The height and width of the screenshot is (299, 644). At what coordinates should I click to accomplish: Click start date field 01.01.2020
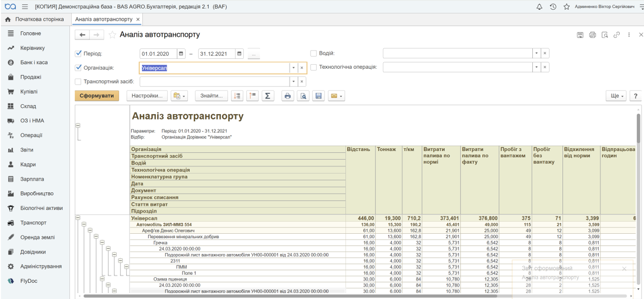[158, 54]
